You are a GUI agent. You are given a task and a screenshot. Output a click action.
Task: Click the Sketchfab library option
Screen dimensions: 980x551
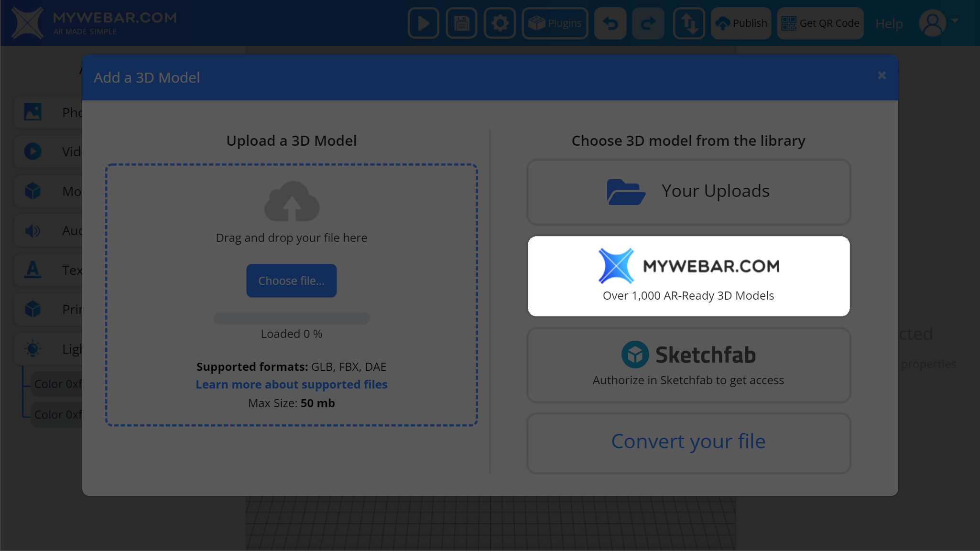(x=688, y=365)
